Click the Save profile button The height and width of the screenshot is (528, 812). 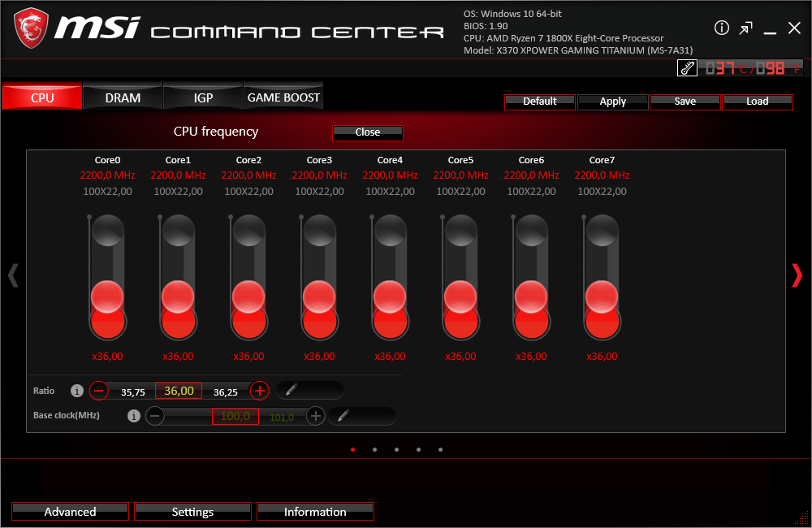click(685, 102)
